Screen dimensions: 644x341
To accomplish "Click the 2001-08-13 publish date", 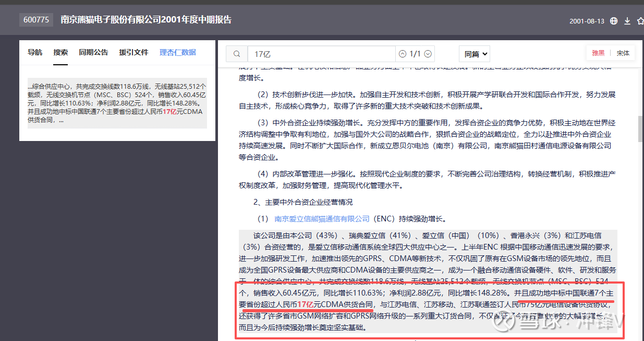I will click(587, 21).
